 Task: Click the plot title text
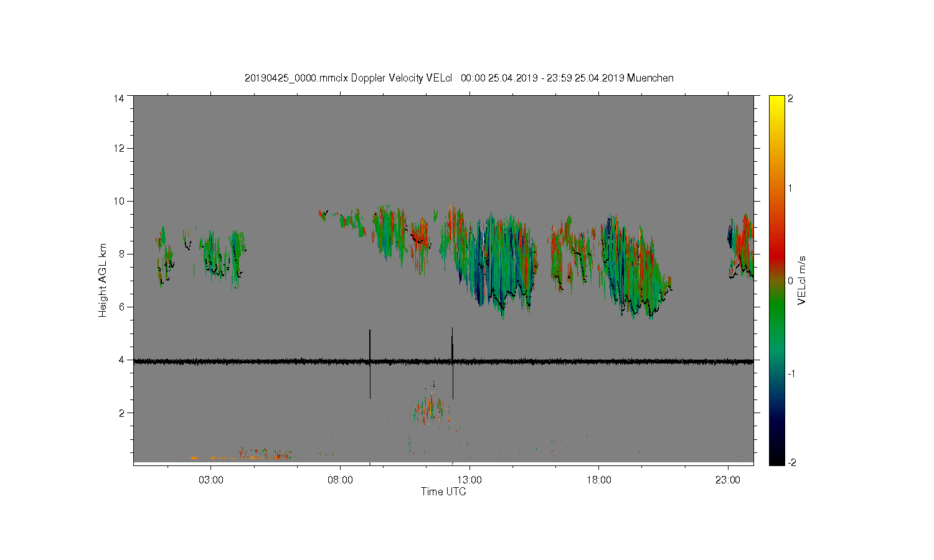459,78
